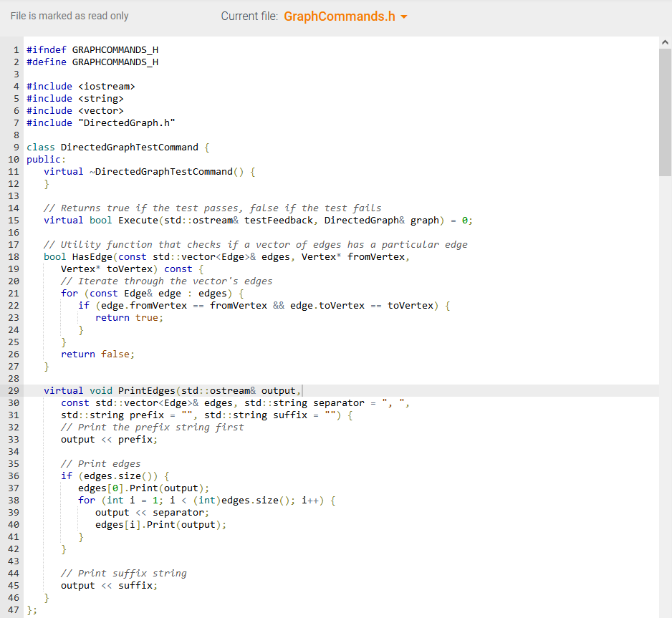Screen dimensions: 672x618
Task: Click the read only status label
Action: point(69,16)
